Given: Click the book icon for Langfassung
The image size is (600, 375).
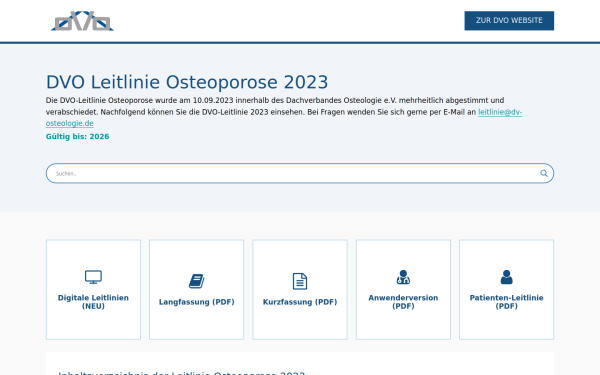Looking at the screenshot, I should pyautogui.click(x=197, y=281).
